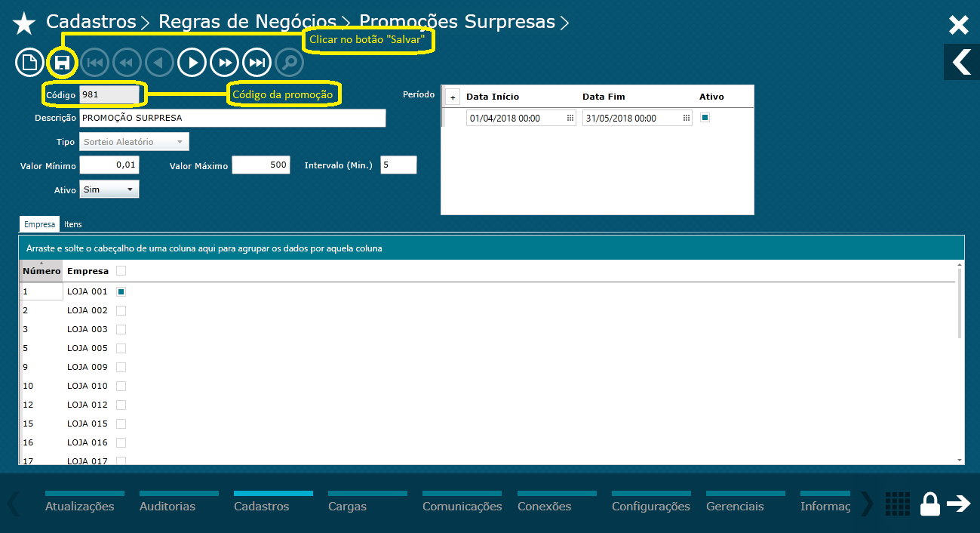Jump to the last record button

tap(257, 62)
